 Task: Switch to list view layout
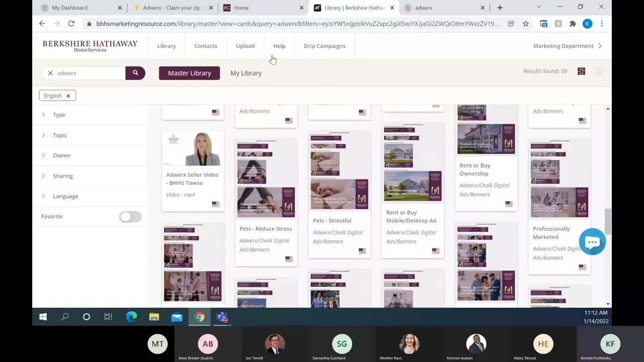599,71
